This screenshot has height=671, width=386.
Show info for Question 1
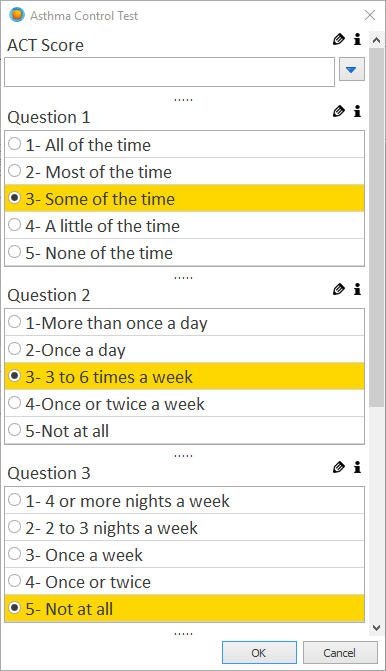(357, 111)
